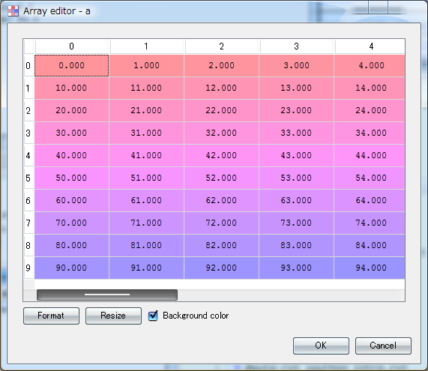The image size is (428, 371).
Task: Select the cell containing 13.000
Action: 297,88
